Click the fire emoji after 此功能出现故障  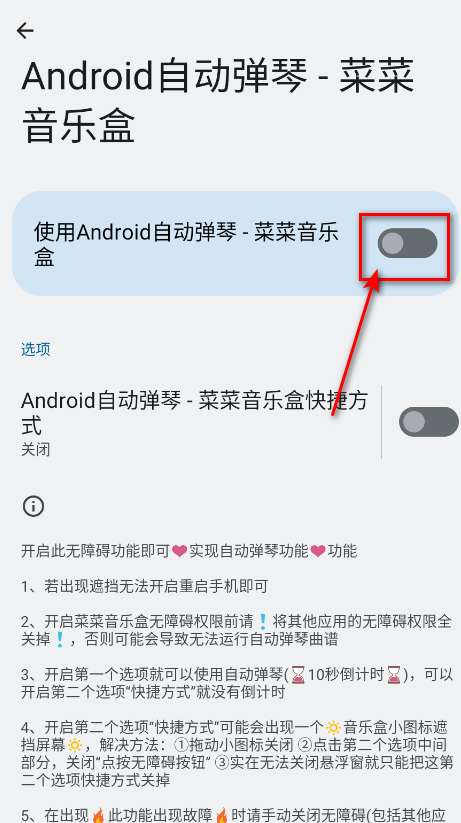[221, 816]
